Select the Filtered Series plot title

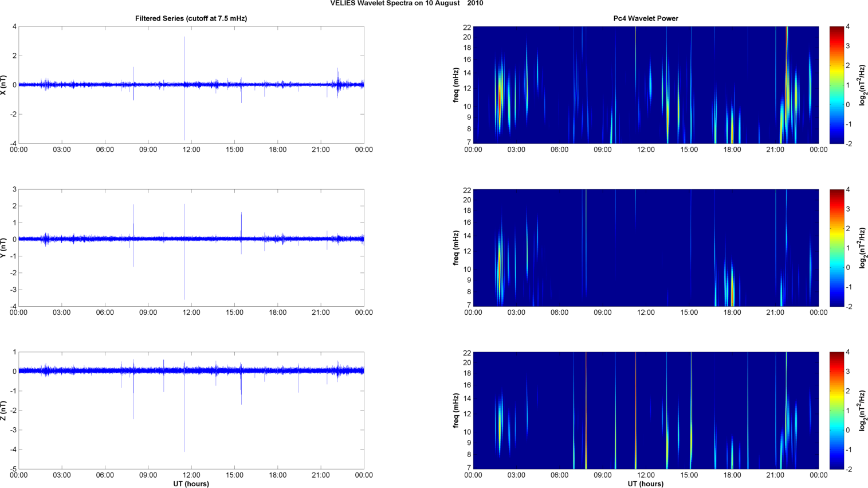(x=191, y=18)
